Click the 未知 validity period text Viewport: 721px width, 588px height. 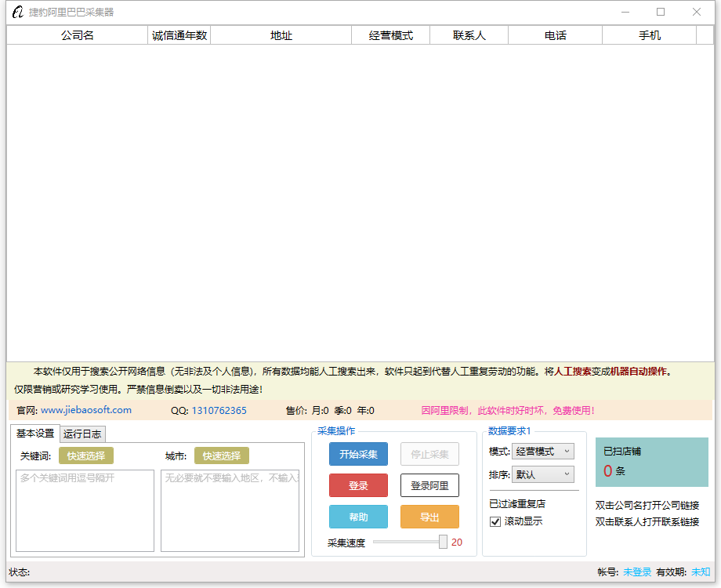701,572
